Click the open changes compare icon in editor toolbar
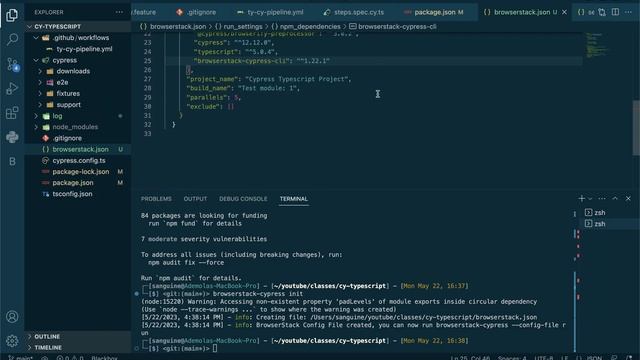 (x=602, y=12)
